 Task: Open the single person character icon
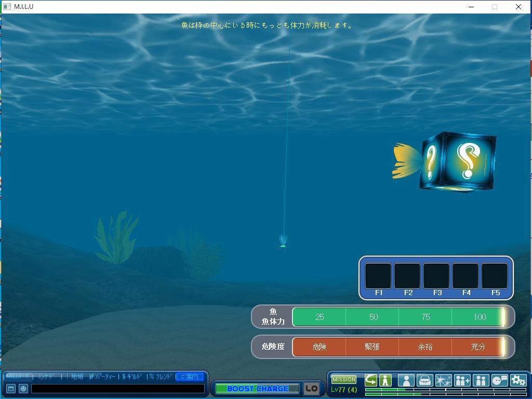(x=406, y=380)
